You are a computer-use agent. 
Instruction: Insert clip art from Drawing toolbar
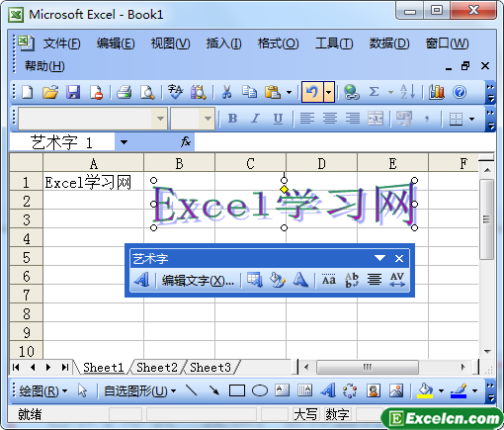[x=374, y=390]
